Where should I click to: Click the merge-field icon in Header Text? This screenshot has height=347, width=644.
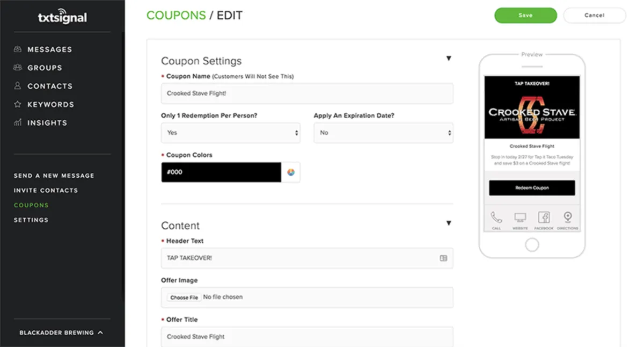(443, 258)
